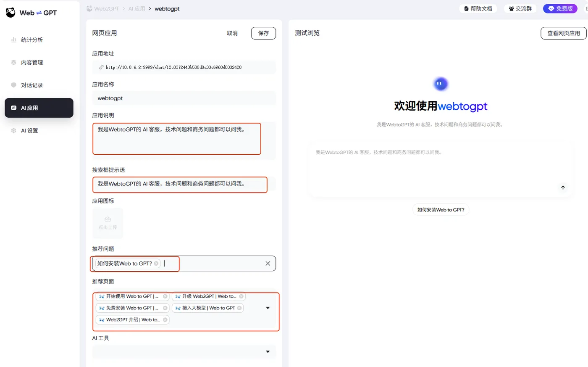Image resolution: width=588 pixels, height=367 pixels.
Task: Click 查看网页应用 button
Action: (x=563, y=33)
